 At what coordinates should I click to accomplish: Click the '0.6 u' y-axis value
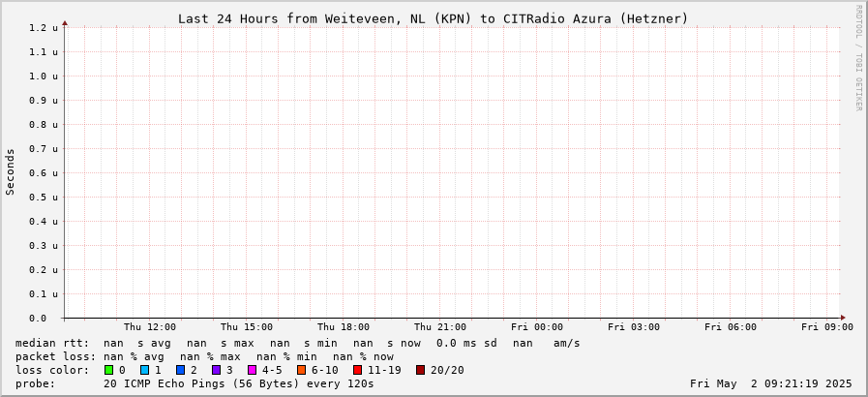tap(44, 172)
